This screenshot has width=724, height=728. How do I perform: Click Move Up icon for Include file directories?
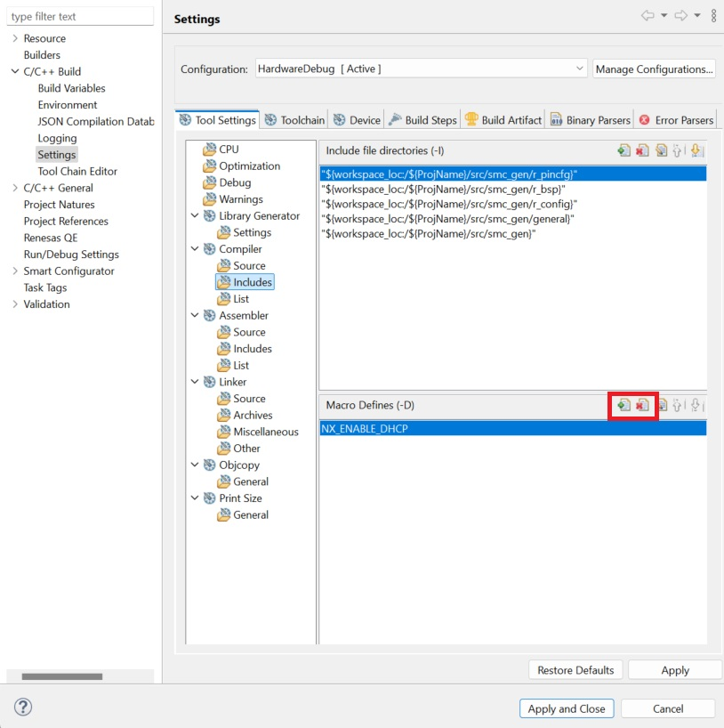(x=678, y=150)
